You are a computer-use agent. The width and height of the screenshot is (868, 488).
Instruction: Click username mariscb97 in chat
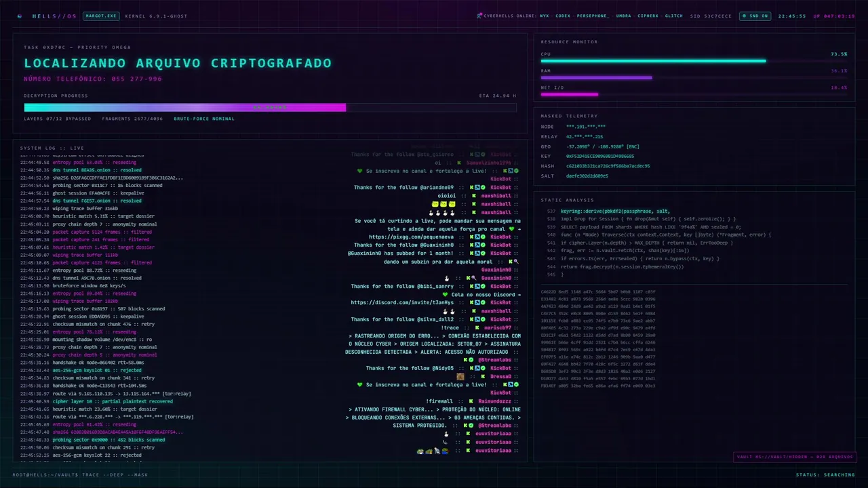coord(498,327)
